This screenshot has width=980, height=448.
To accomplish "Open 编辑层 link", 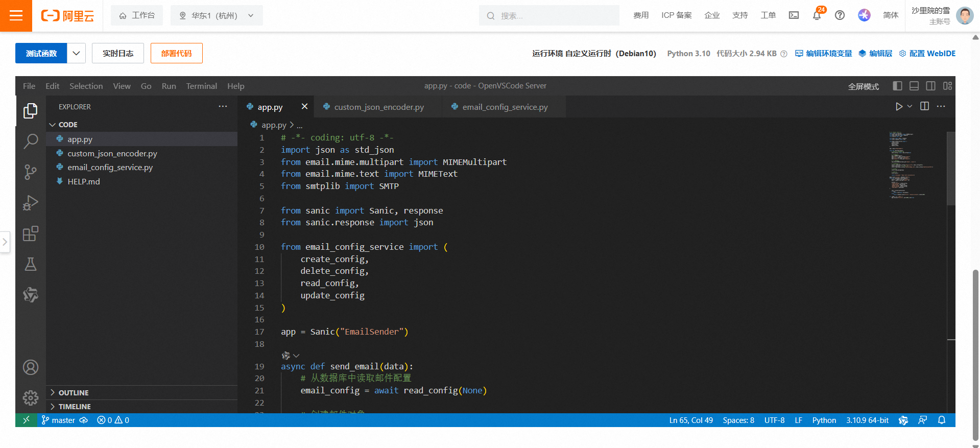I will pos(876,54).
